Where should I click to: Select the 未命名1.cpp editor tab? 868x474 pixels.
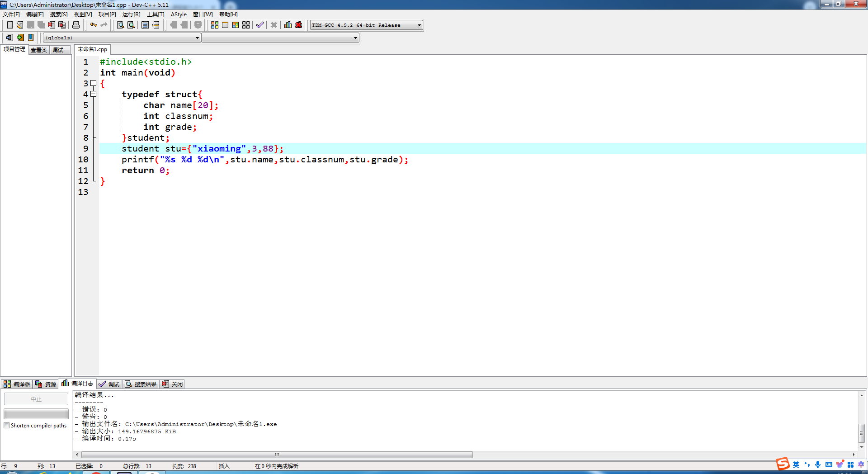coord(92,49)
